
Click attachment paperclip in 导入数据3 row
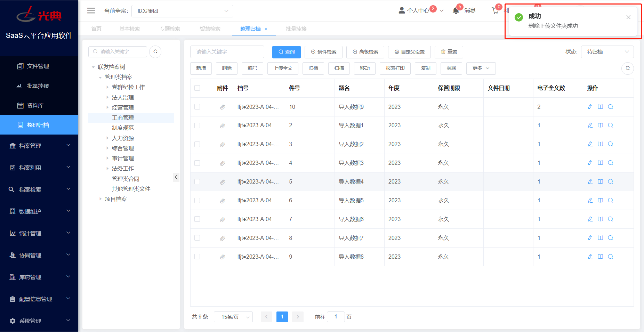(x=223, y=163)
